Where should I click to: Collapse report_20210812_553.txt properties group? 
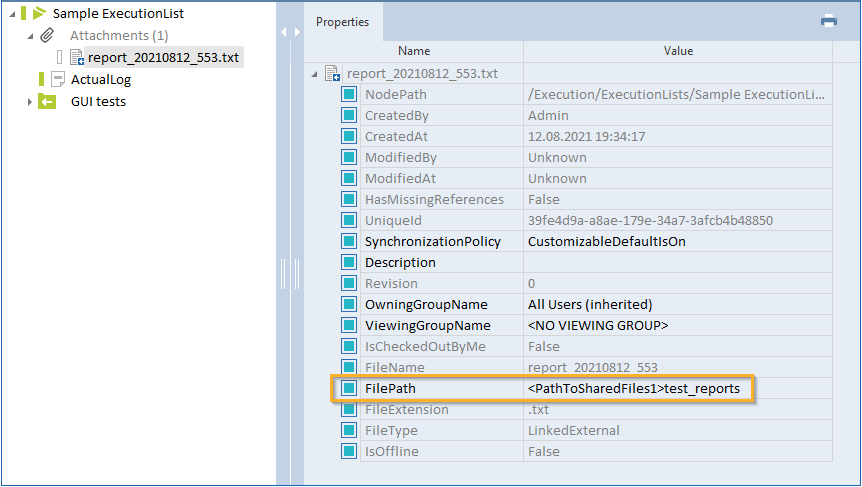(316, 73)
